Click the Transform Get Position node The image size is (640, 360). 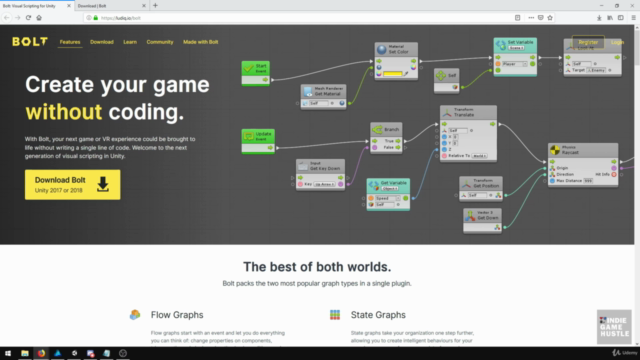coord(481,189)
